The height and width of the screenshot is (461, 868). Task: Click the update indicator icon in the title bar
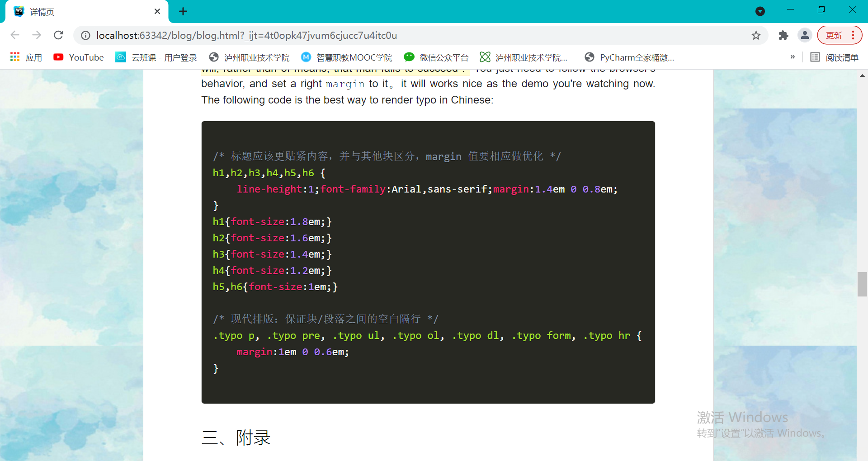pos(760,10)
